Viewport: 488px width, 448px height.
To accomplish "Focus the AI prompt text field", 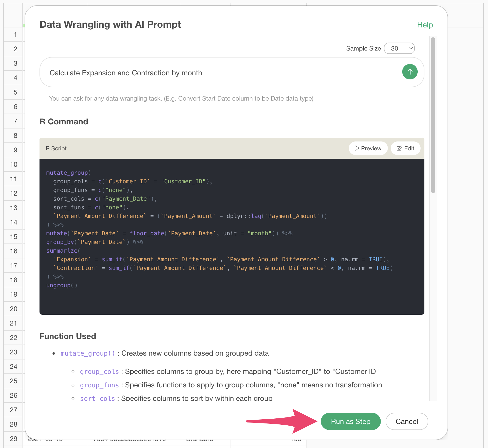I will click(218, 72).
